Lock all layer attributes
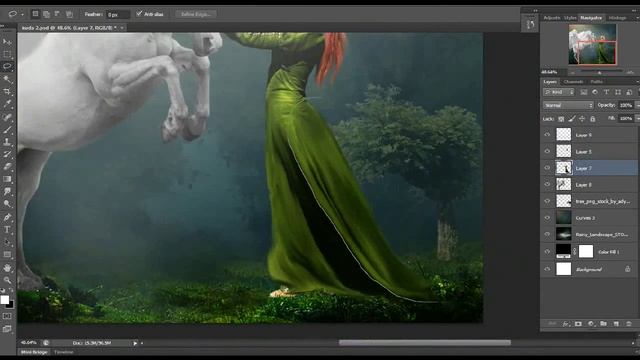Screen dimensions: 640x360 (593, 119)
